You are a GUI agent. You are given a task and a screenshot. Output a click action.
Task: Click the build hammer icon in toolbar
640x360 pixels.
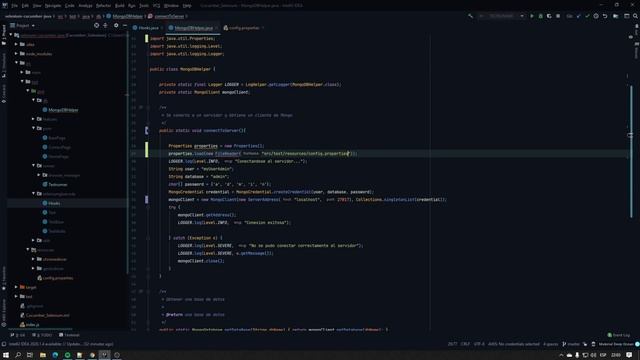pyautogui.click(x=471, y=16)
